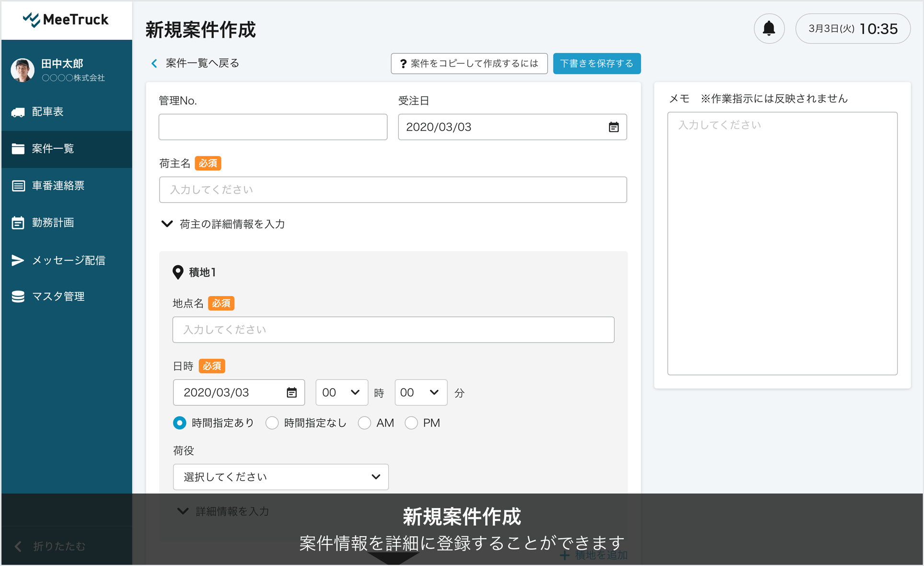Click the 下書きを保存する button
The image size is (924, 566).
(x=597, y=63)
